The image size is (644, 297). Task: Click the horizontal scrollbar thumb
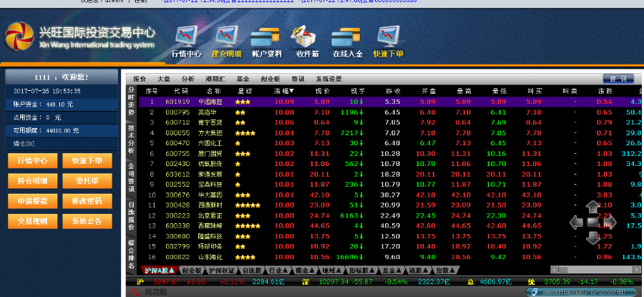[x=562, y=270]
